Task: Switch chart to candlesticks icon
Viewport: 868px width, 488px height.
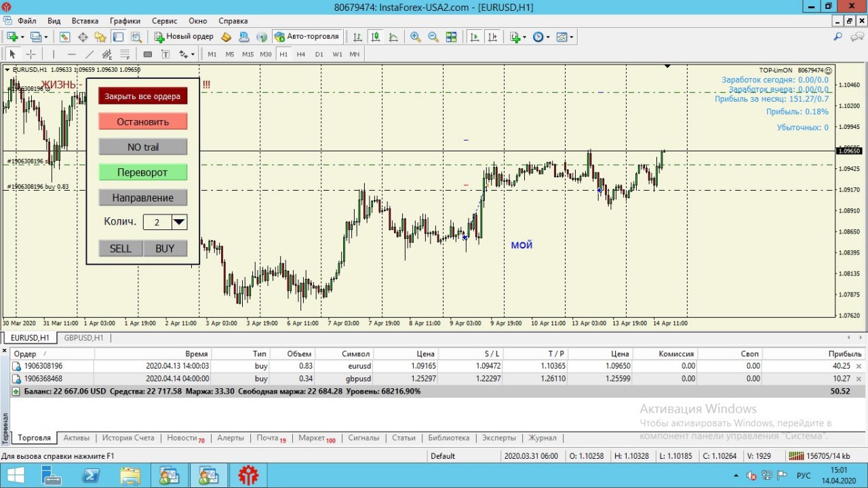Action: (375, 37)
